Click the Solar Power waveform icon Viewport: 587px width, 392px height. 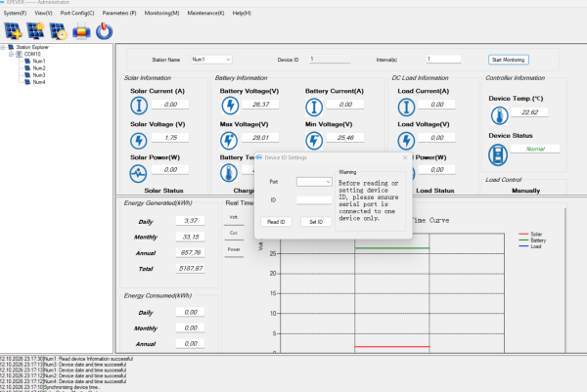click(x=138, y=174)
